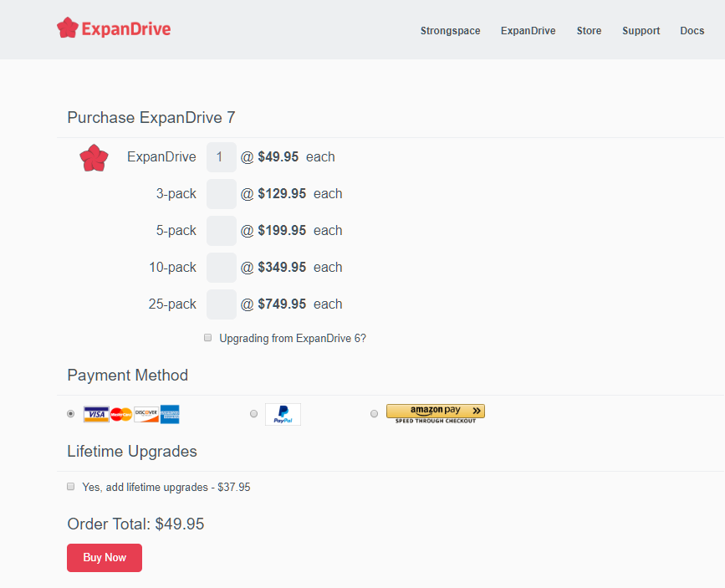The height and width of the screenshot is (588, 725).
Task: Click the Purchase ExpanDrive 7 heading
Action: click(x=151, y=117)
